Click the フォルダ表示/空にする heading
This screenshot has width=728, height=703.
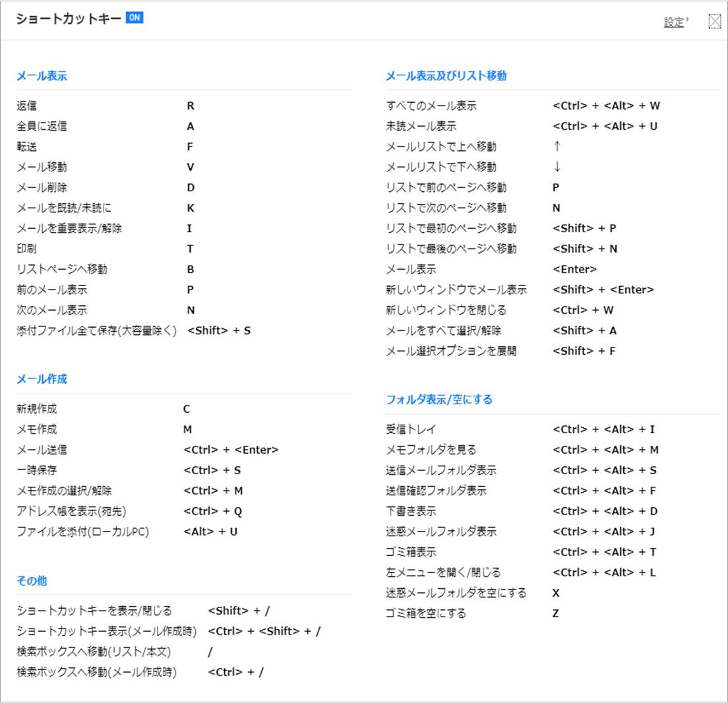[439, 400]
